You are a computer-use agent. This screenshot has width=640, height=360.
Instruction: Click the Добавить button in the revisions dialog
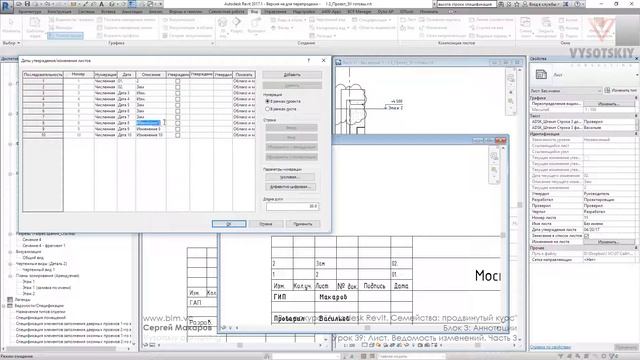pyautogui.click(x=292, y=75)
